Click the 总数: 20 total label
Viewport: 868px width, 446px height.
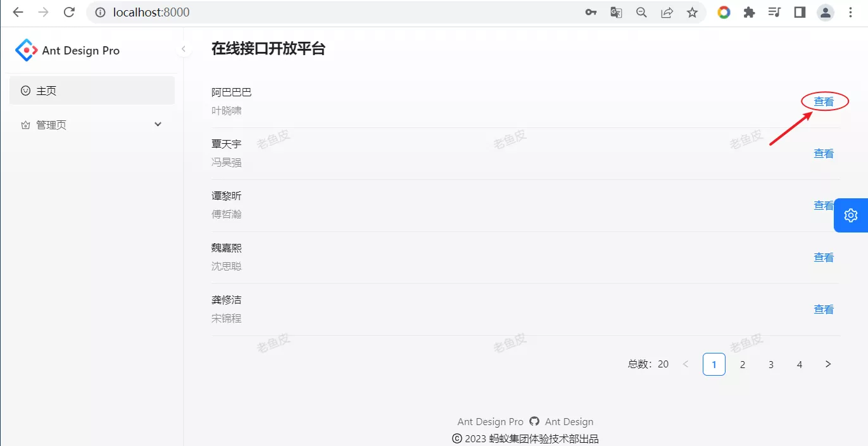(x=648, y=364)
